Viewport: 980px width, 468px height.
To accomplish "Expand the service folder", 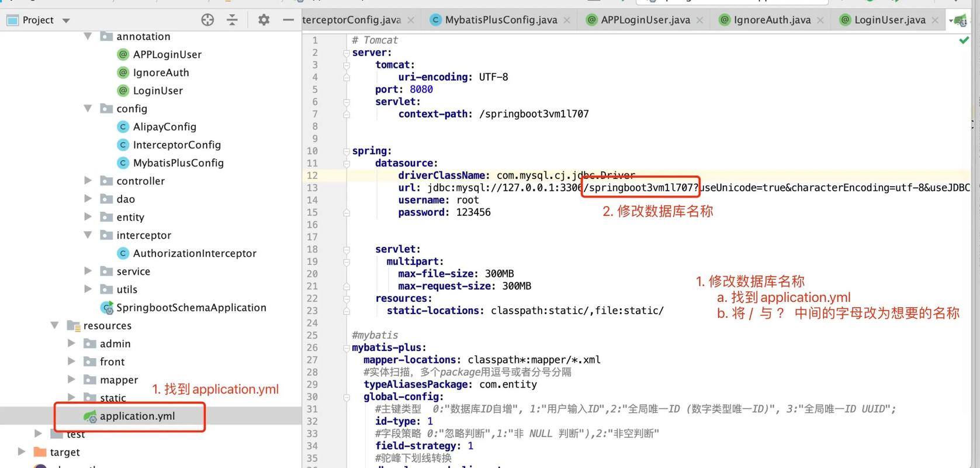I will pyautogui.click(x=88, y=271).
